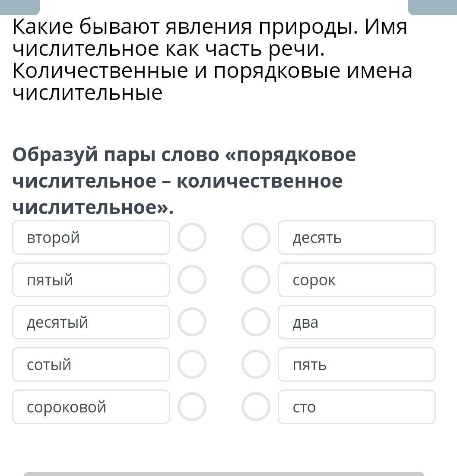Click the «сто» answer card
The height and width of the screenshot is (476, 457).
[356, 407]
